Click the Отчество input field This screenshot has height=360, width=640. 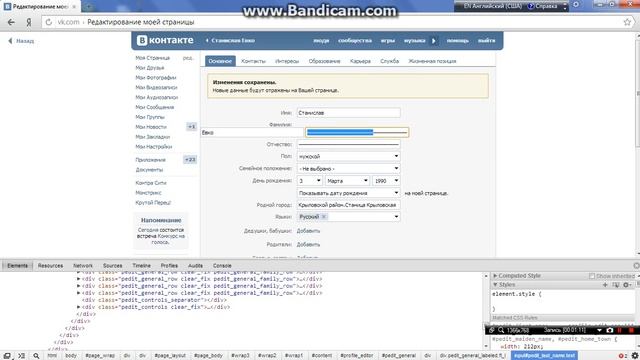point(348,144)
